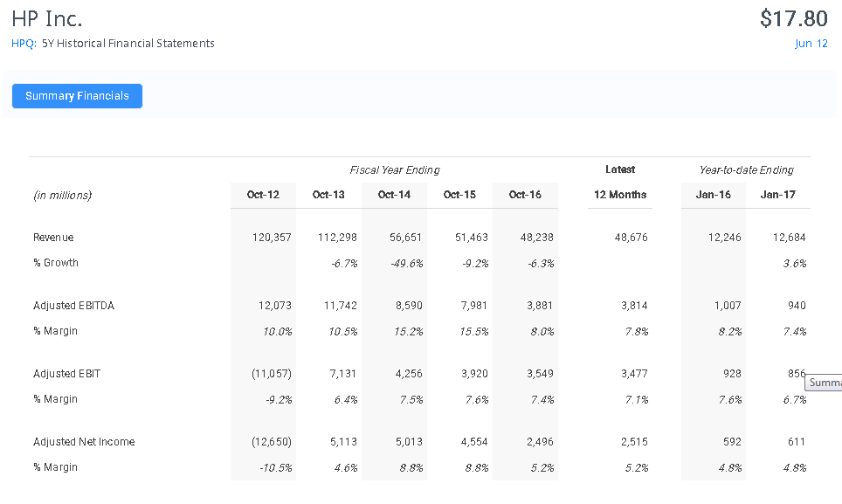Viewport: 842px width, 504px height.
Task: Click the $17.80 stock price
Action: point(793,18)
